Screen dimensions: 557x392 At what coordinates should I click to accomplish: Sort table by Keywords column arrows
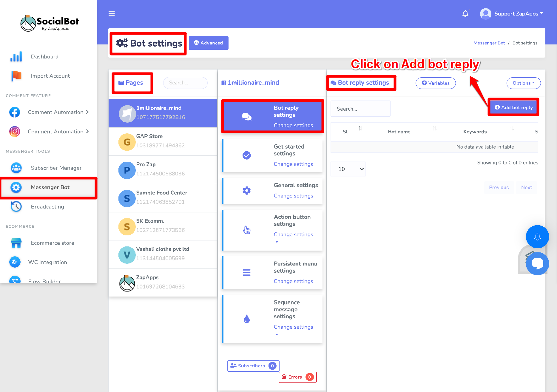512,129
